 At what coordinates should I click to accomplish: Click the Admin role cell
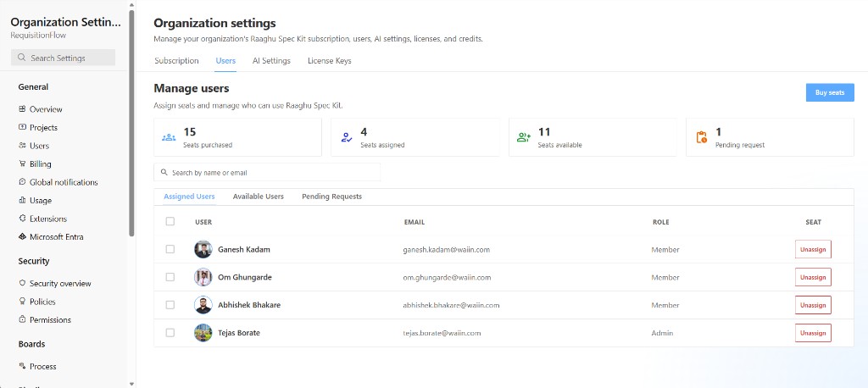tap(663, 333)
